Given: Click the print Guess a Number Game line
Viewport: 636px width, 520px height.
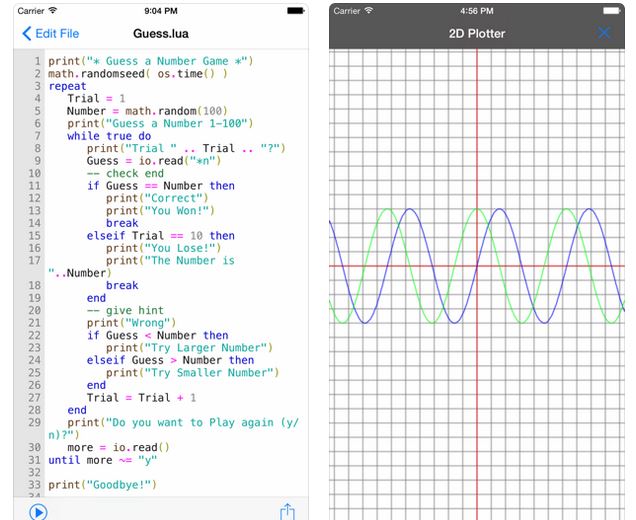Looking at the screenshot, I should click(150, 61).
